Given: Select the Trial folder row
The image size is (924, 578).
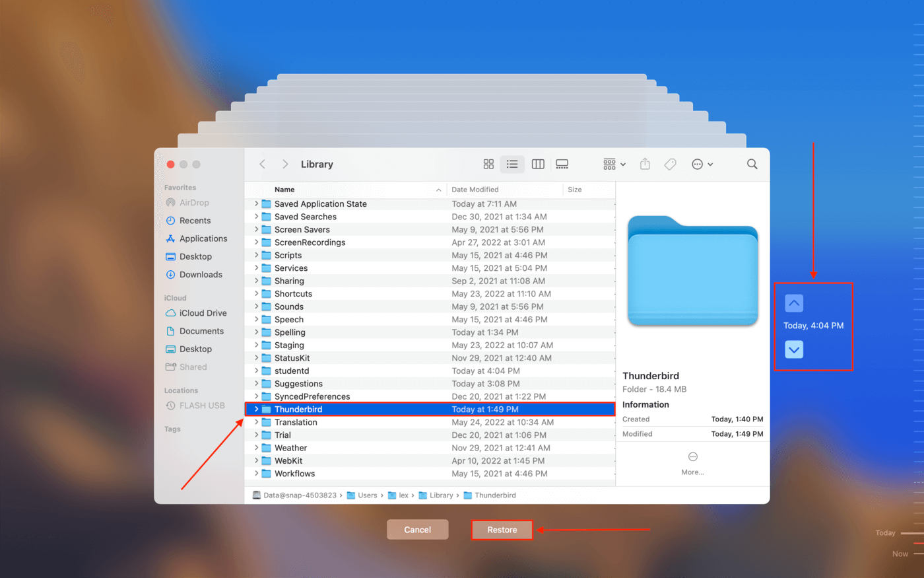Looking at the screenshot, I should pyautogui.click(x=430, y=435).
